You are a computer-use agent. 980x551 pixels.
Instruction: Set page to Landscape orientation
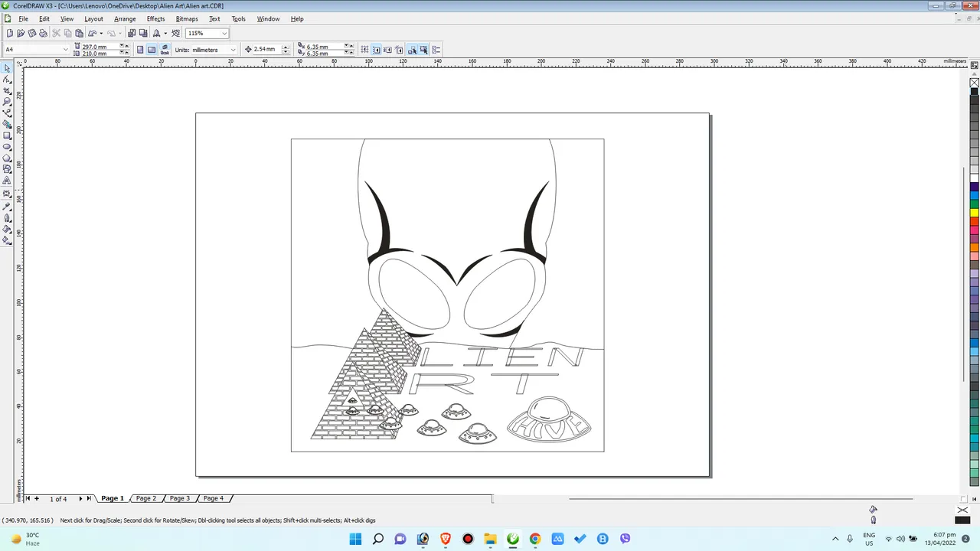152,50
